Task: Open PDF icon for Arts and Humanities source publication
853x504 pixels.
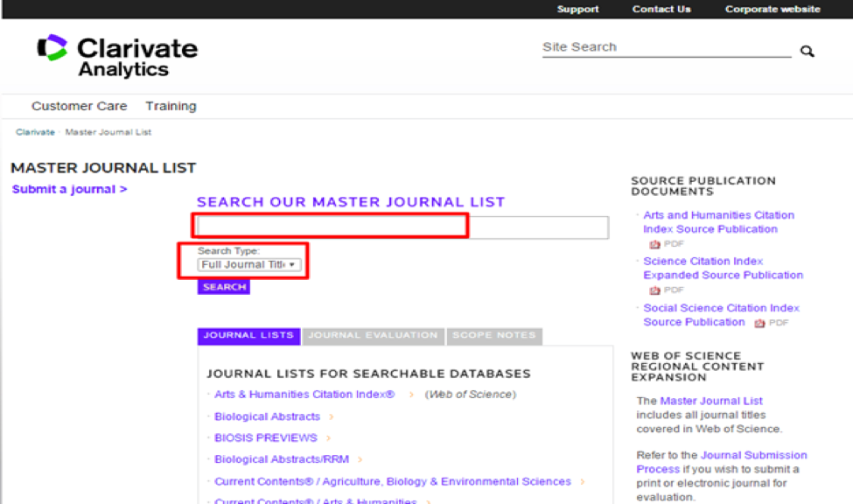Action: [x=654, y=244]
